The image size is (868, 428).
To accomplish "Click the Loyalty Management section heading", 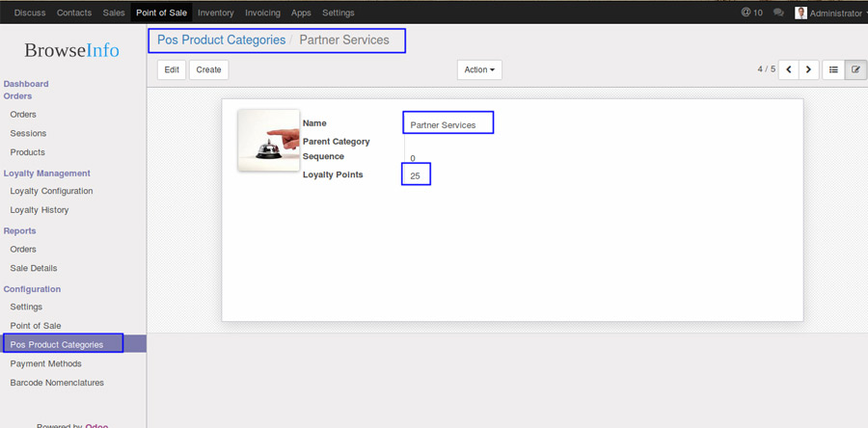I will (47, 174).
